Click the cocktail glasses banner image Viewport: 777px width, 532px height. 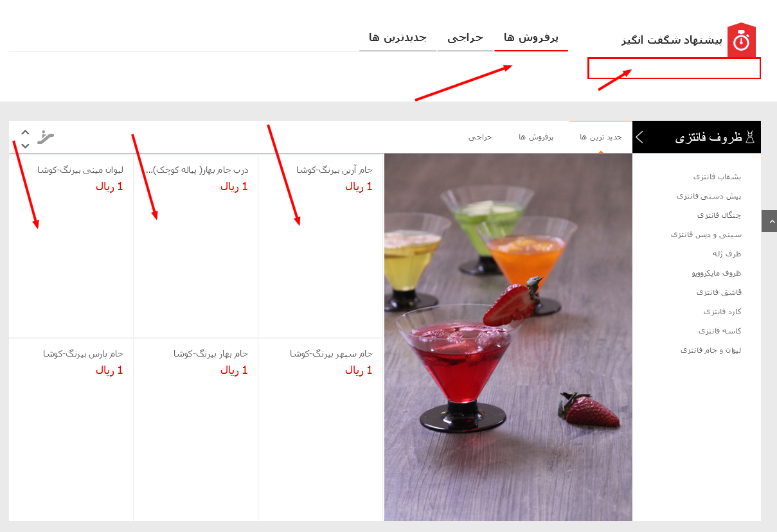tap(508, 337)
